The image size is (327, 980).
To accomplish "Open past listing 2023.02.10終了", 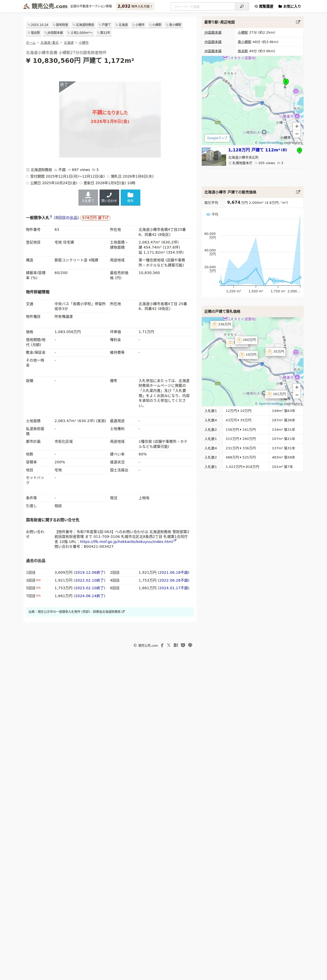I will (89, 588).
